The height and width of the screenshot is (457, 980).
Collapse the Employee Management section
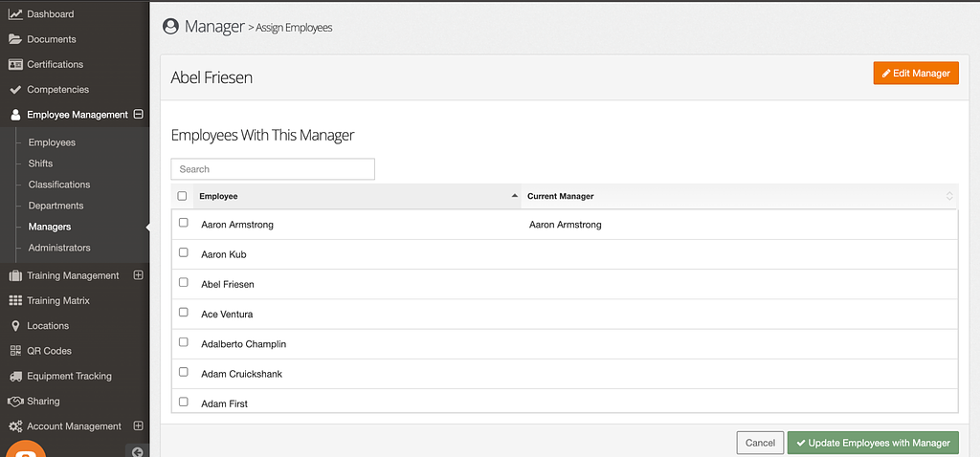coord(138,114)
